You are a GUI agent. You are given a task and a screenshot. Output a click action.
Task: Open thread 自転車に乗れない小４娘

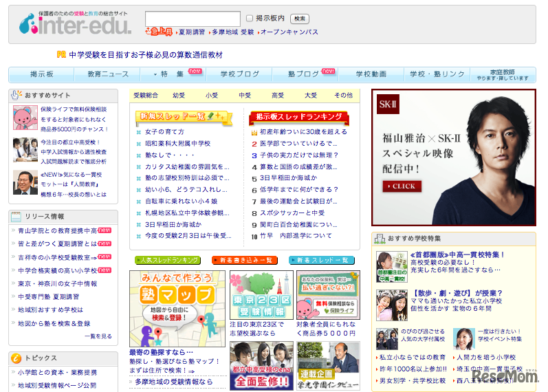click(182, 201)
